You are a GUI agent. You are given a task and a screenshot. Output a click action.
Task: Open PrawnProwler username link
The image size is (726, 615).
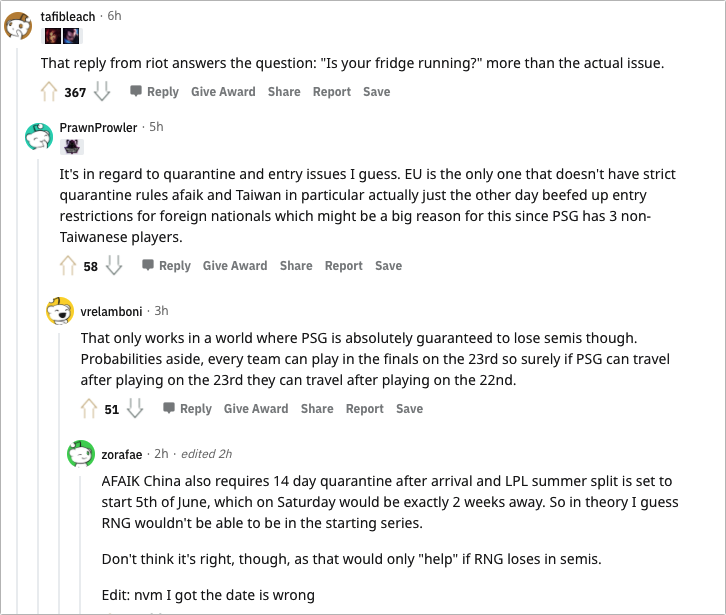(x=98, y=127)
